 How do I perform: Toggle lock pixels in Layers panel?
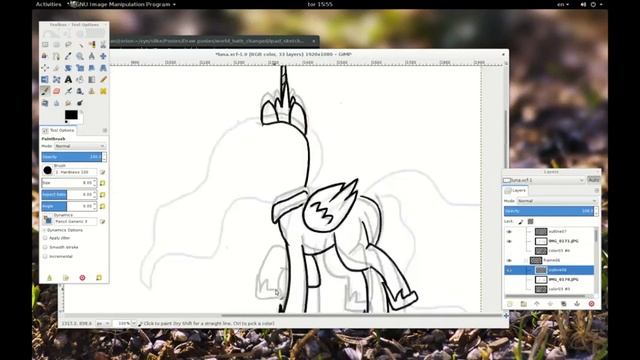coord(521,222)
